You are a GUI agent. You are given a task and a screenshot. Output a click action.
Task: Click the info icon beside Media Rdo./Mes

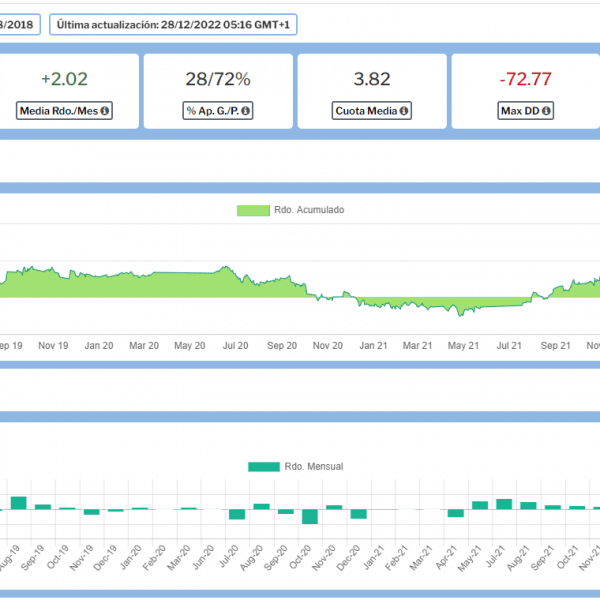104,111
